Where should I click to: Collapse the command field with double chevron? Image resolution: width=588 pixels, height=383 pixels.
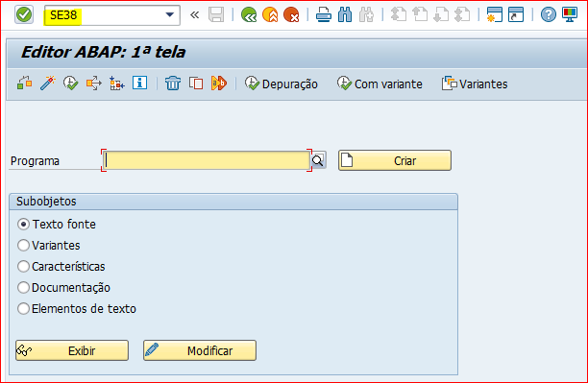tap(194, 15)
